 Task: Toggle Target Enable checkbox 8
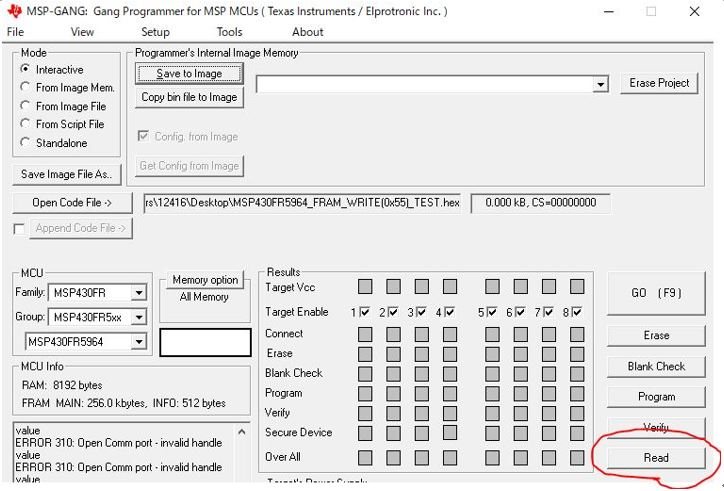click(x=577, y=312)
